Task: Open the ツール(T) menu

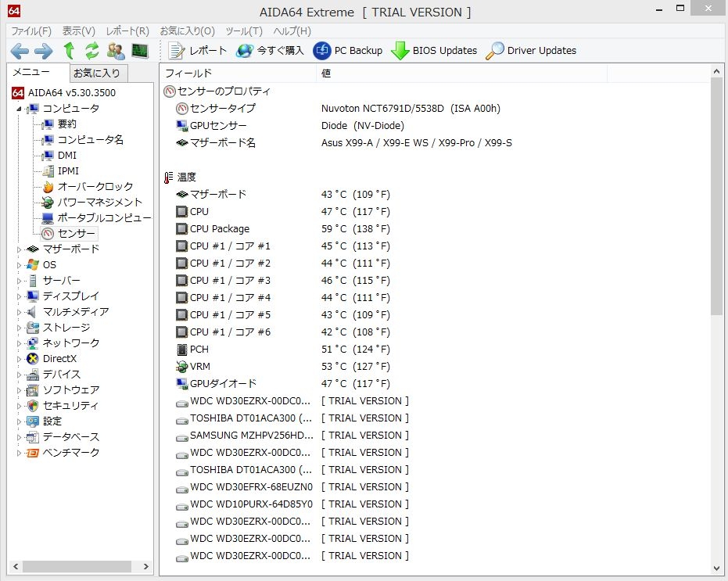Action: [244, 31]
